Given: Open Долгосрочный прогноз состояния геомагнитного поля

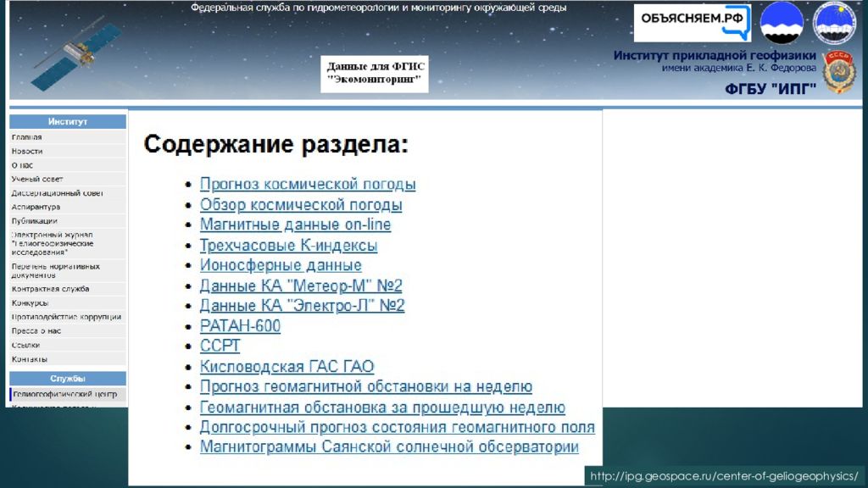Looking at the screenshot, I should 397,427.
